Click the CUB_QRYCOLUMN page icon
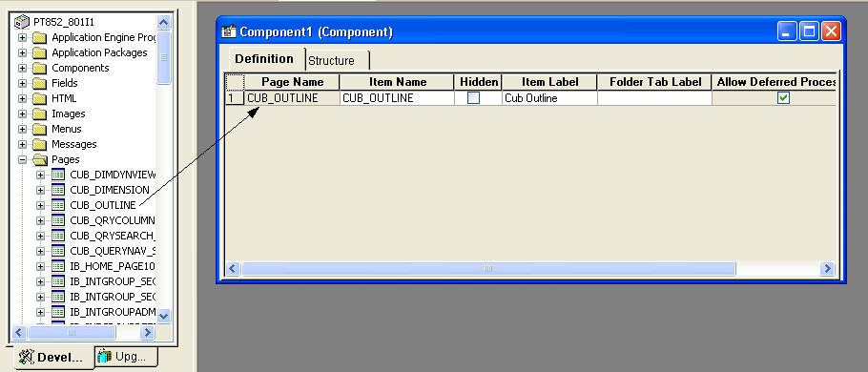The height and width of the screenshot is (372, 868). (x=58, y=220)
